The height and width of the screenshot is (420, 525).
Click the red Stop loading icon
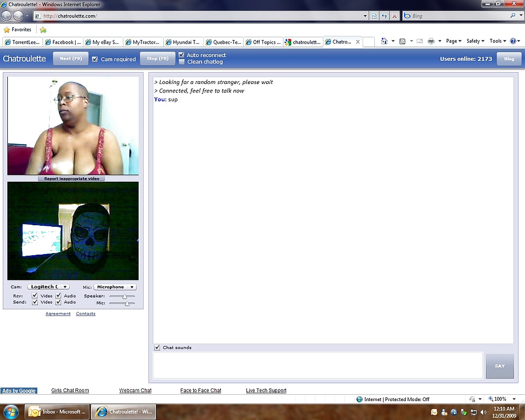click(x=395, y=16)
